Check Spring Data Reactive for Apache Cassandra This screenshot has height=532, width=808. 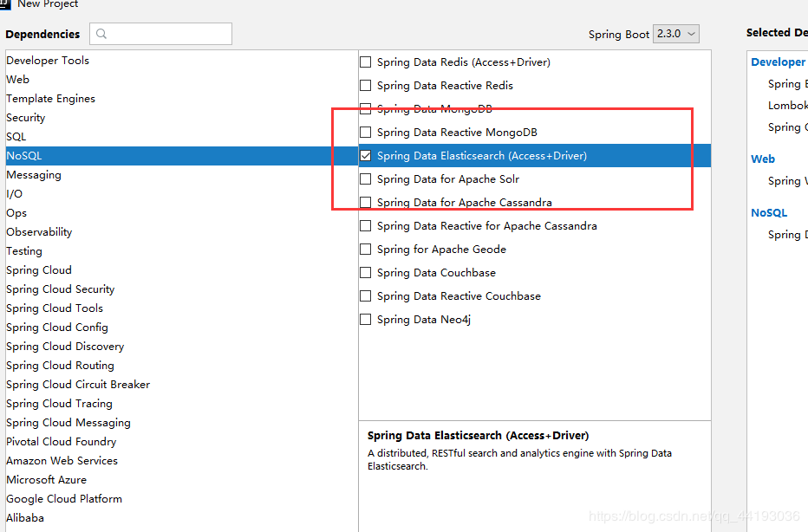point(365,226)
